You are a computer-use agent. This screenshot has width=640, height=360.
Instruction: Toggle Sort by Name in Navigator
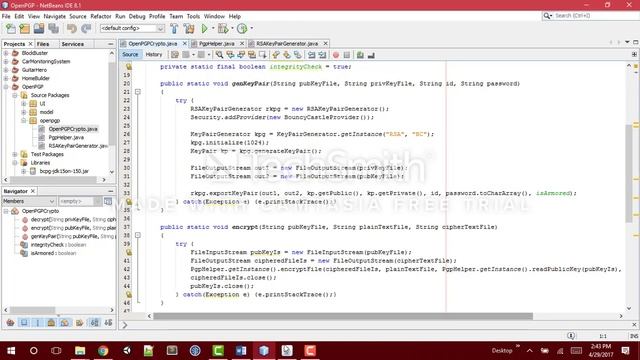point(95,322)
